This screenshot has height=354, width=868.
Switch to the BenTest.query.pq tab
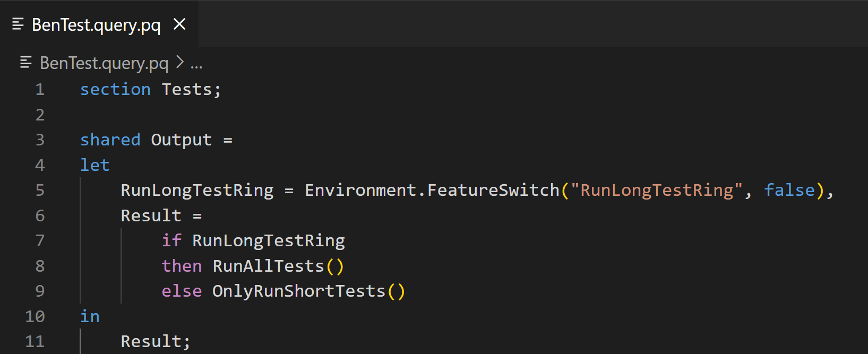96,23
